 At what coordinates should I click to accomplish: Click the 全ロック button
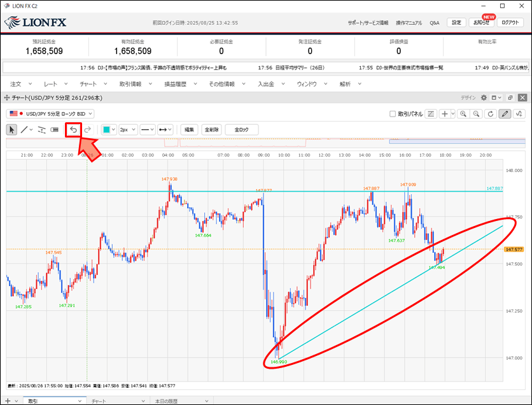coord(241,129)
